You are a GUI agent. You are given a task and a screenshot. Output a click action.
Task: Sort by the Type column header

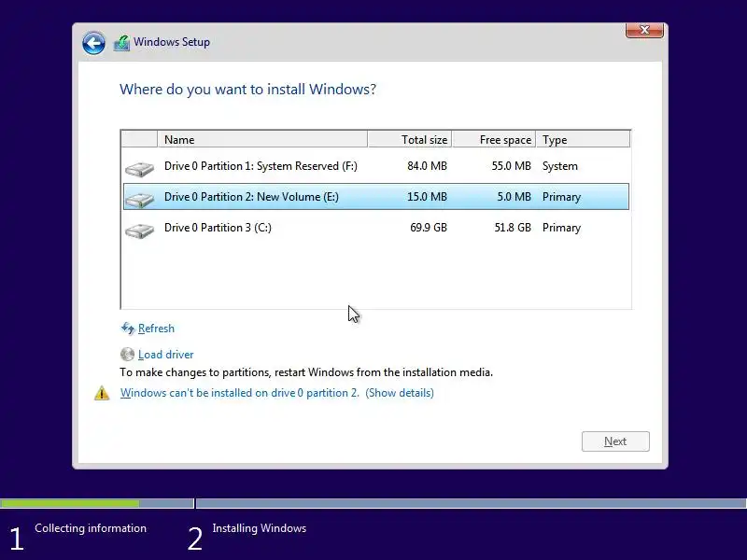tap(583, 139)
